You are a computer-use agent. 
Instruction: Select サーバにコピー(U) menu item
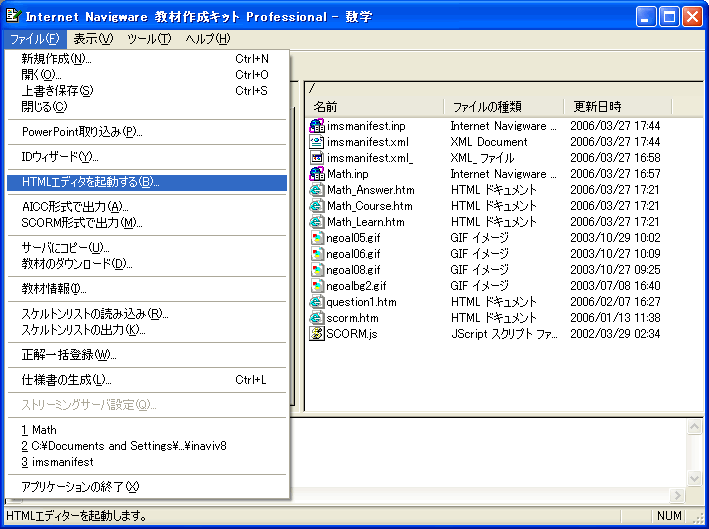pos(147,248)
